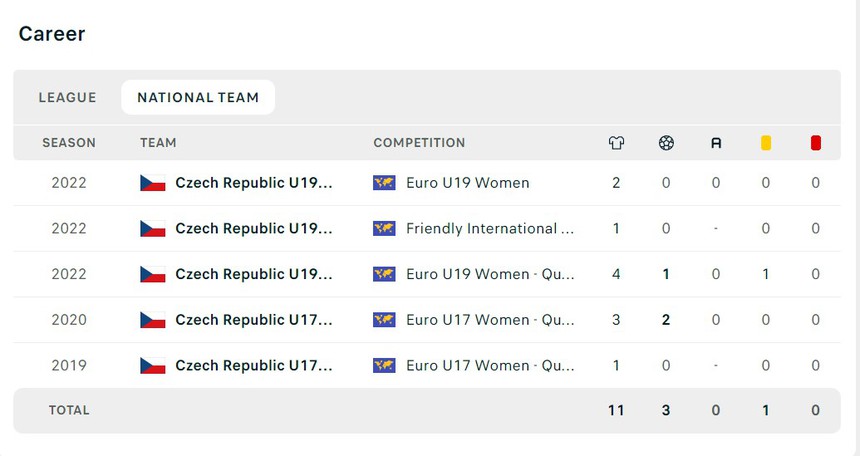Click the Team column header
This screenshot has height=456, width=860.
[x=158, y=143]
